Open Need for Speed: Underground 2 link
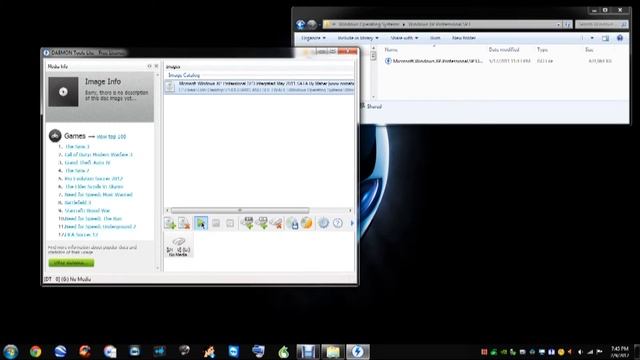This screenshot has width=640, height=360. [100, 227]
